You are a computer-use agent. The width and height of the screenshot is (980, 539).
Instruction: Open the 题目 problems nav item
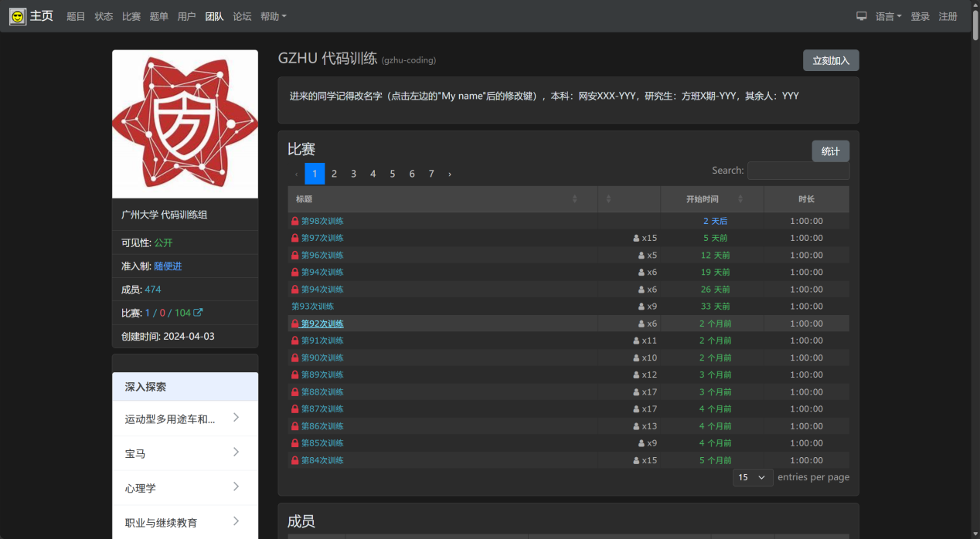pyautogui.click(x=76, y=16)
